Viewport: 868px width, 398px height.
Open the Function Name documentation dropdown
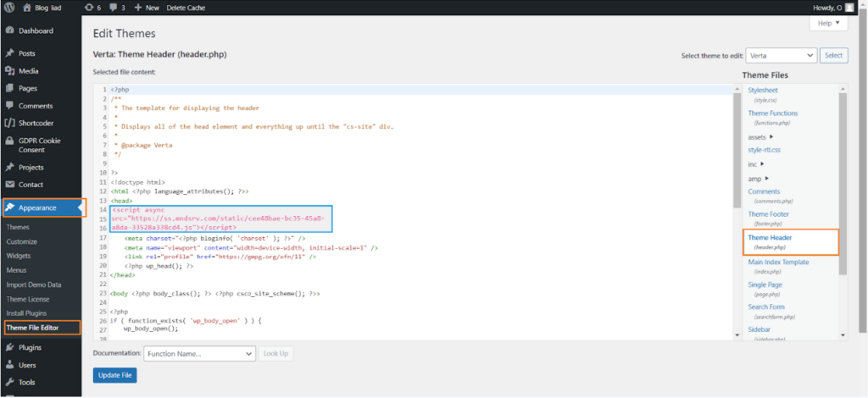[200, 353]
